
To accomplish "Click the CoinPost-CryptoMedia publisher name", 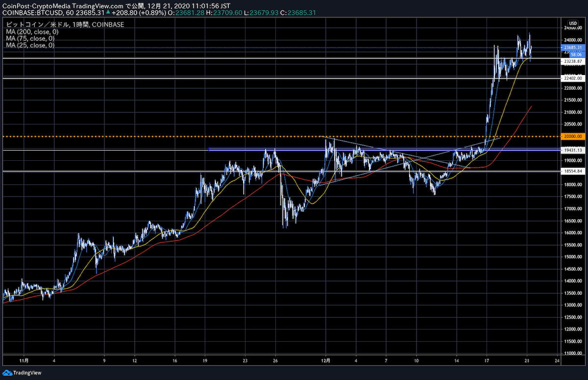I will coord(38,4).
